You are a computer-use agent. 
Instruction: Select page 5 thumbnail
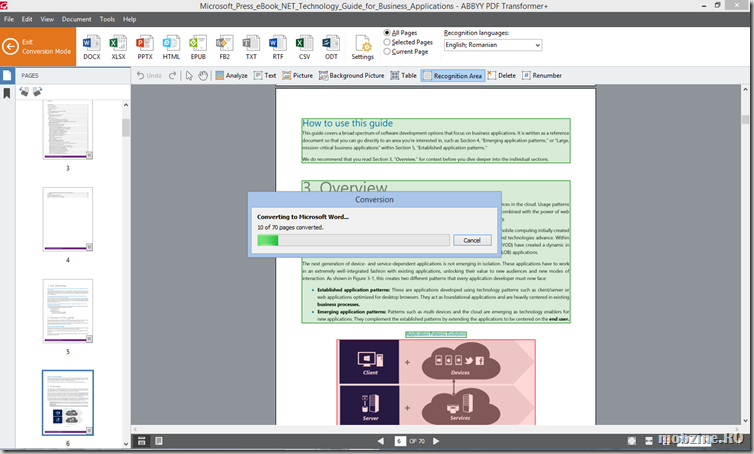[x=68, y=311]
